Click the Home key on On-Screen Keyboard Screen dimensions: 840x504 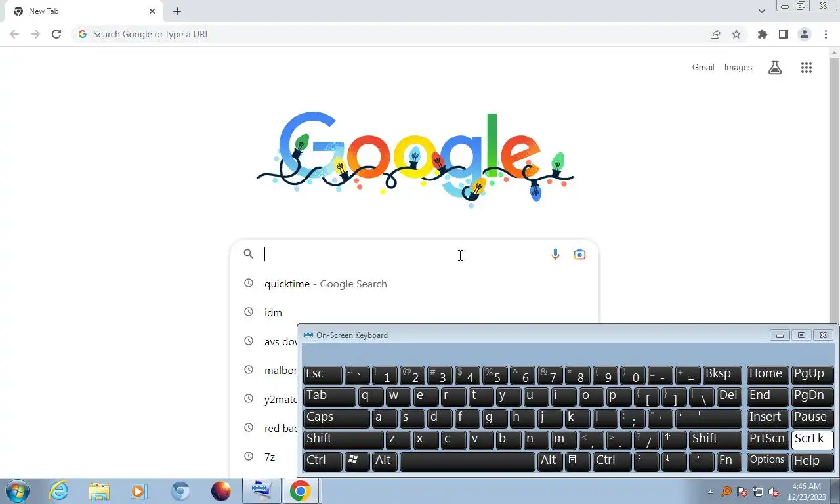pyautogui.click(x=768, y=374)
